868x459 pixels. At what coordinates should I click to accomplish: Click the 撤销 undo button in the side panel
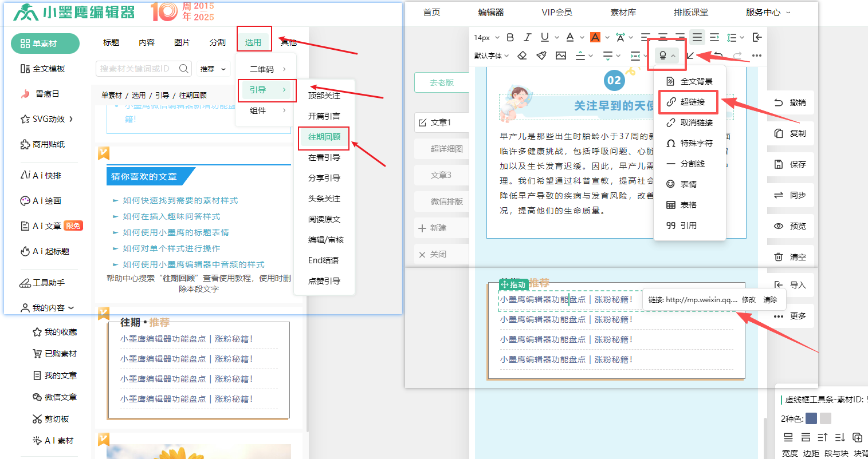[790, 102]
